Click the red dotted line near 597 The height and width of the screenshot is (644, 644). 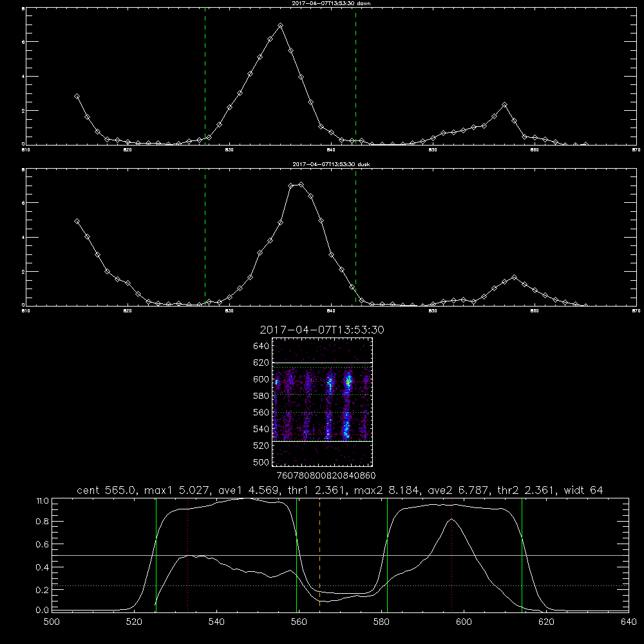tap(452, 555)
